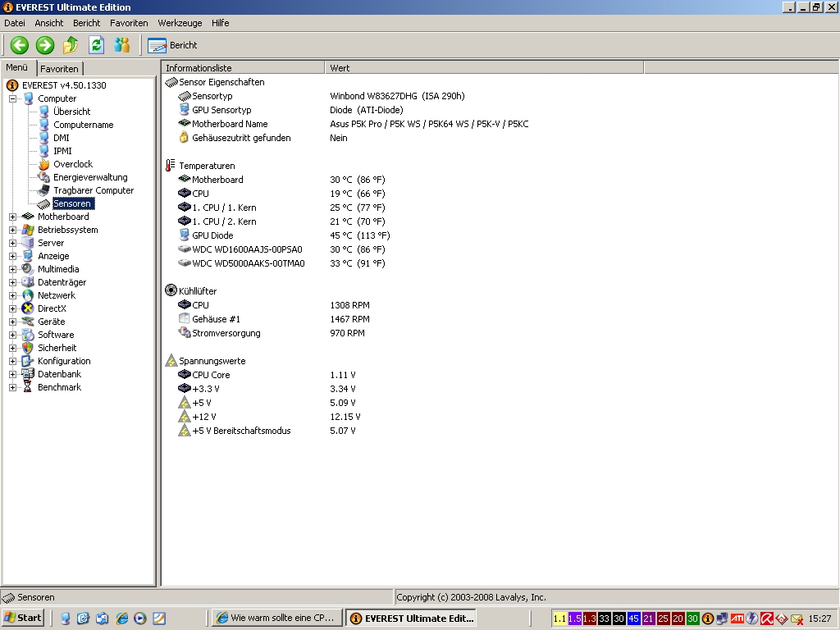Select the GPU Sensortyp row
The height and width of the screenshot is (630, 840).
pos(290,110)
